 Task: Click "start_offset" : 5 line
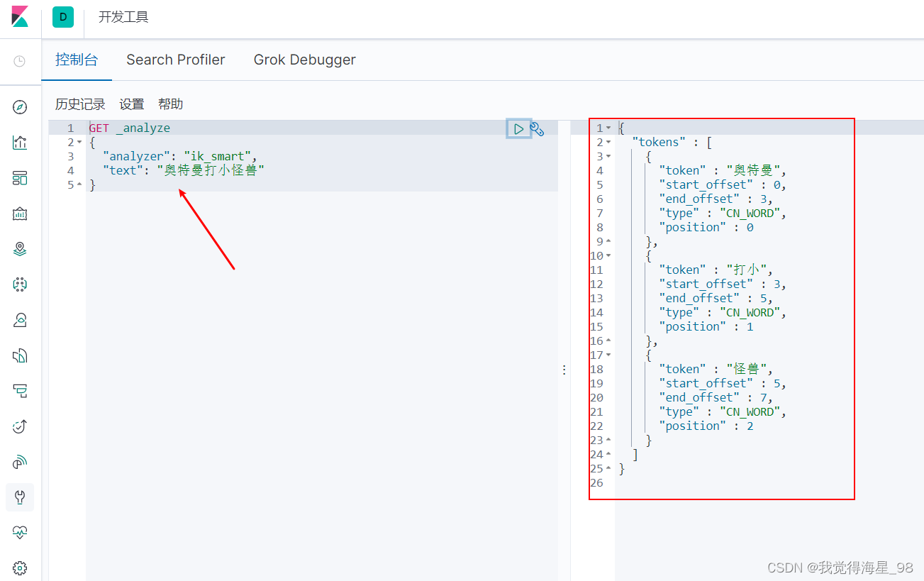723,384
